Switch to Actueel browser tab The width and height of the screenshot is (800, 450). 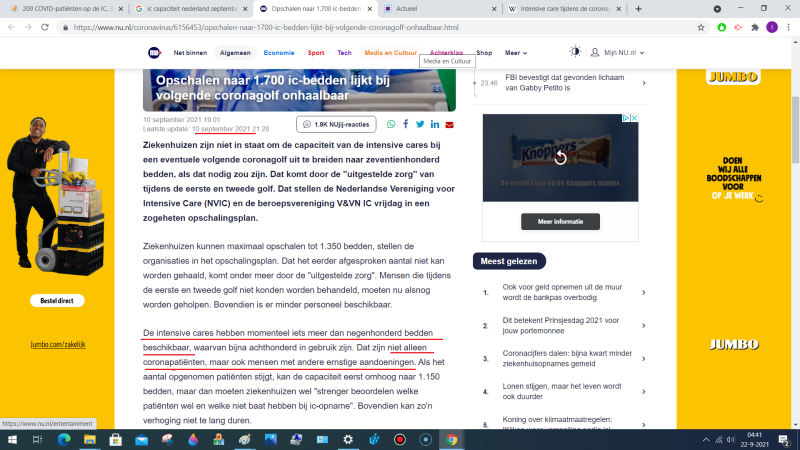click(440, 9)
